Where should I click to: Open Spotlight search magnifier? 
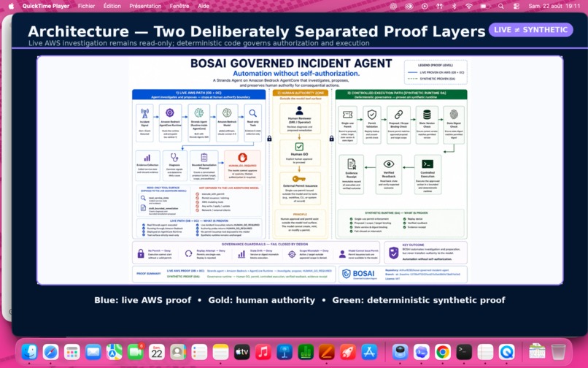pos(501,6)
